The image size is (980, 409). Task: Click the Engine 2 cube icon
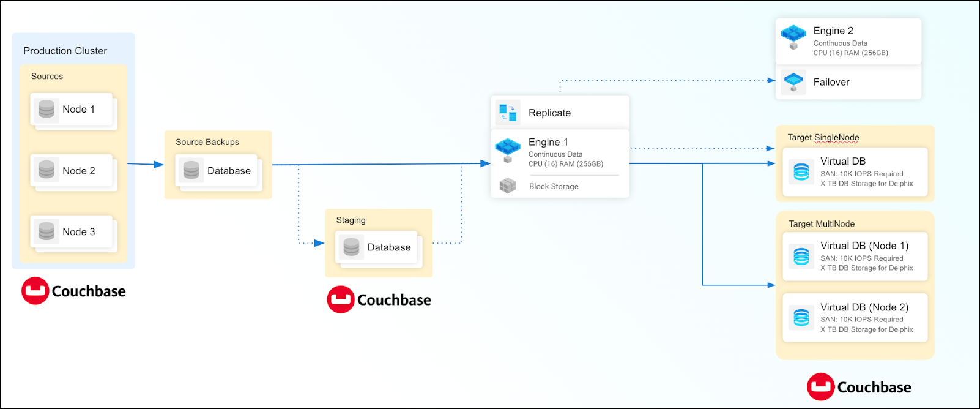[x=793, y=36]
